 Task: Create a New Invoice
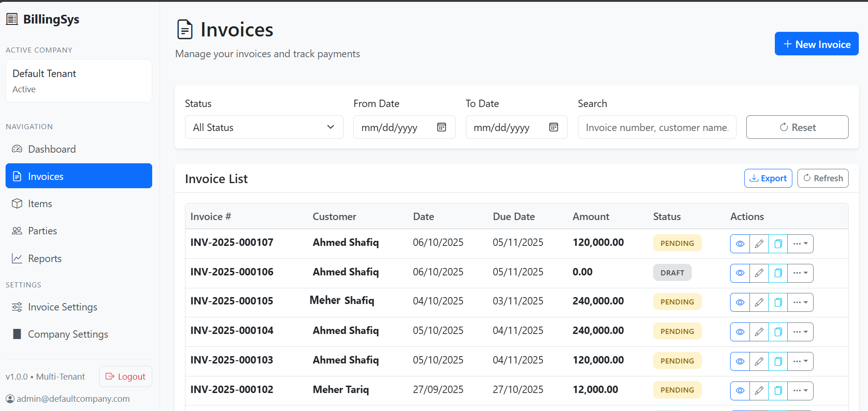(816, 44)
